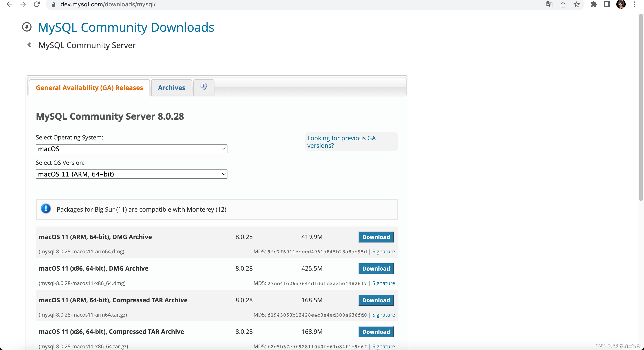Open the Chrome three-dot menu
Image resolution: width=644 pixels, height=350 pixels.
click(x=634, y=4)
